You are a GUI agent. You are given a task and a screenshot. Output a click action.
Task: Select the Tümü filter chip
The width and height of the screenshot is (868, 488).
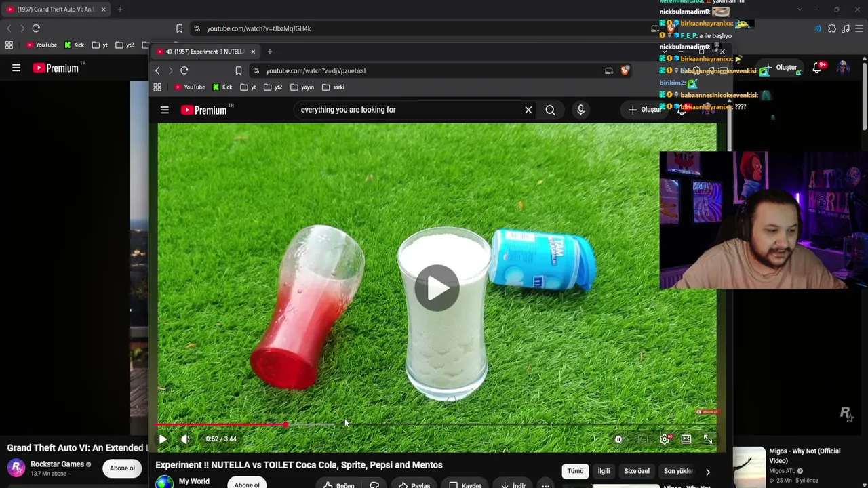tap(575, 471)
